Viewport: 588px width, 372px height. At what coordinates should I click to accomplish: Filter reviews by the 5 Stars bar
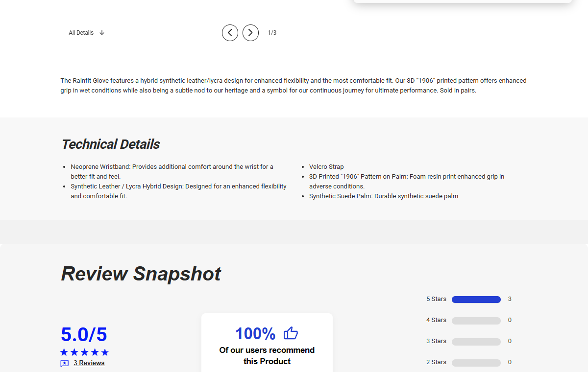point(476,300)
